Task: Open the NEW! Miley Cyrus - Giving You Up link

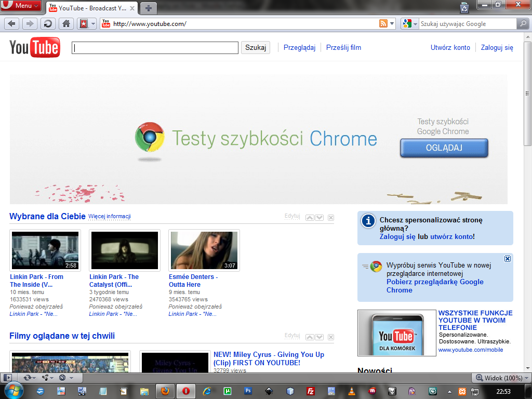Action: (x=269, y=358)
